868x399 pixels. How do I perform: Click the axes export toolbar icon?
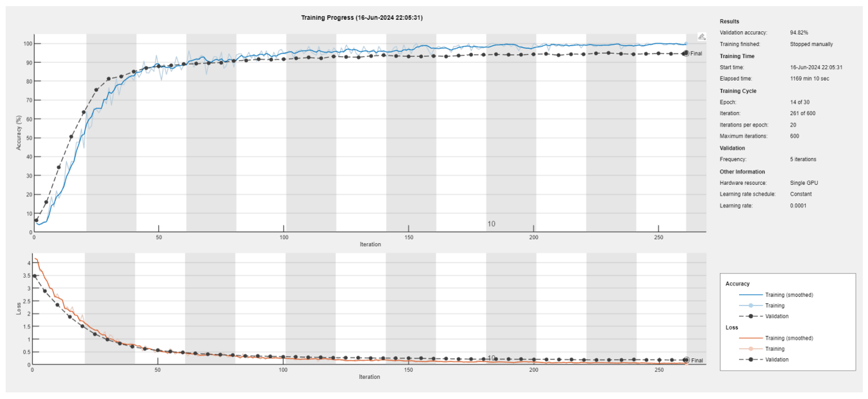click(x=702, y=37)
